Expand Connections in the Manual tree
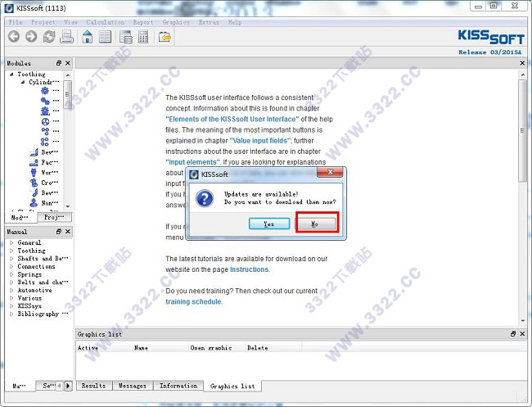 [x=11, y=266]
